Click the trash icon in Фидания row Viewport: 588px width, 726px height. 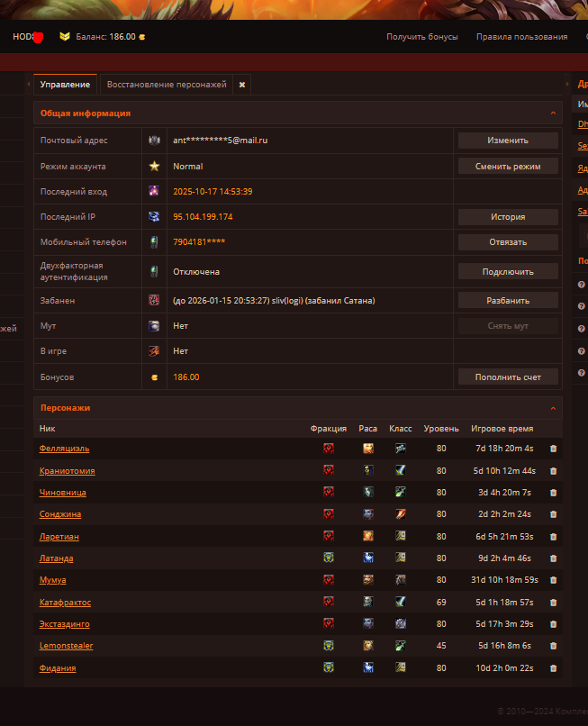tap(553, 668)
